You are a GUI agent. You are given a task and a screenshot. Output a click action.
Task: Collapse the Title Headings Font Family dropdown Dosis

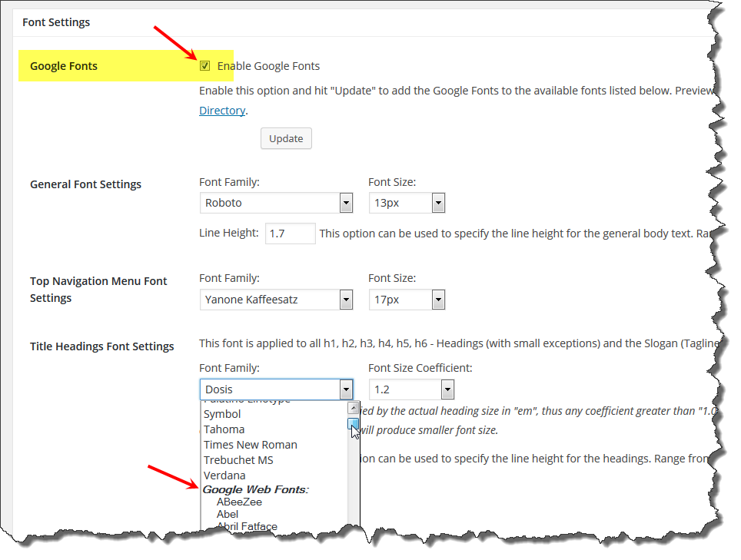[277, 389]
